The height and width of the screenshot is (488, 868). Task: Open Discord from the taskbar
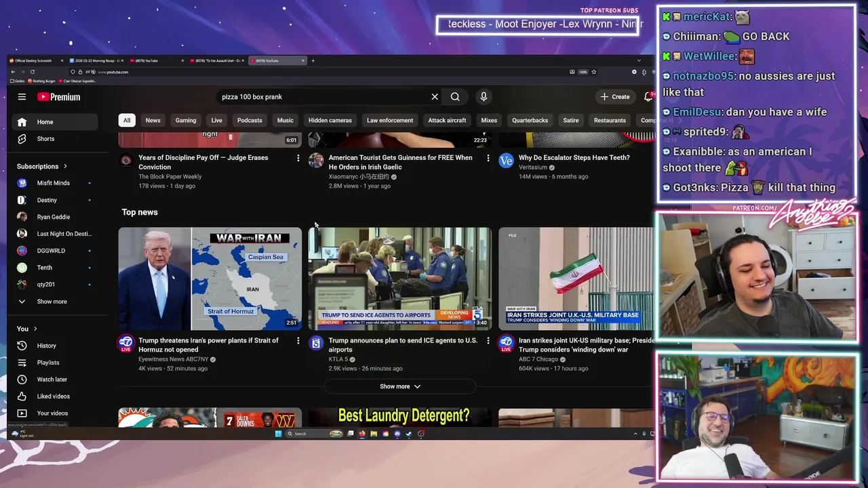coord(397,434)
